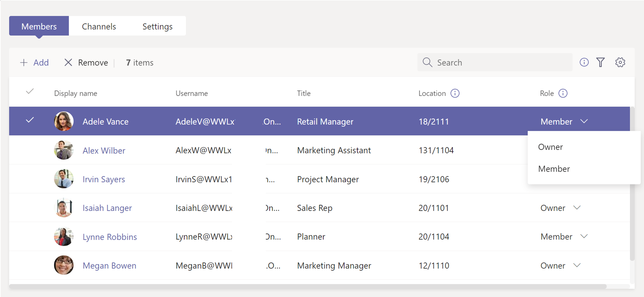Click the settings gear icon
Screen dimensions: 644x297
[621, 62]
